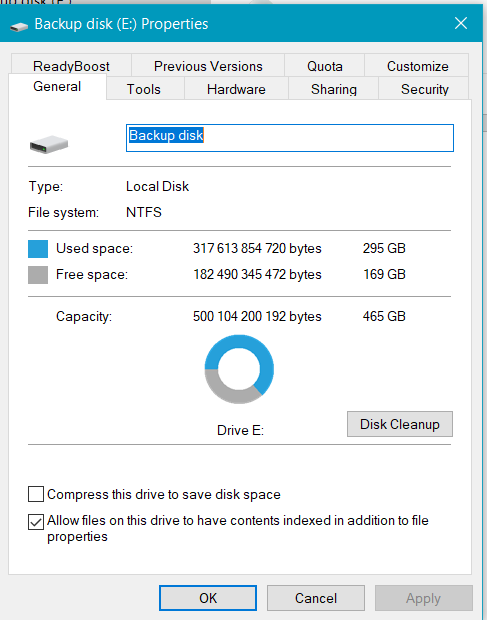Switch to the Hardware tab
Image resolution: width=487 pixels, height=620 pixels.
click(x=236, y=89)
